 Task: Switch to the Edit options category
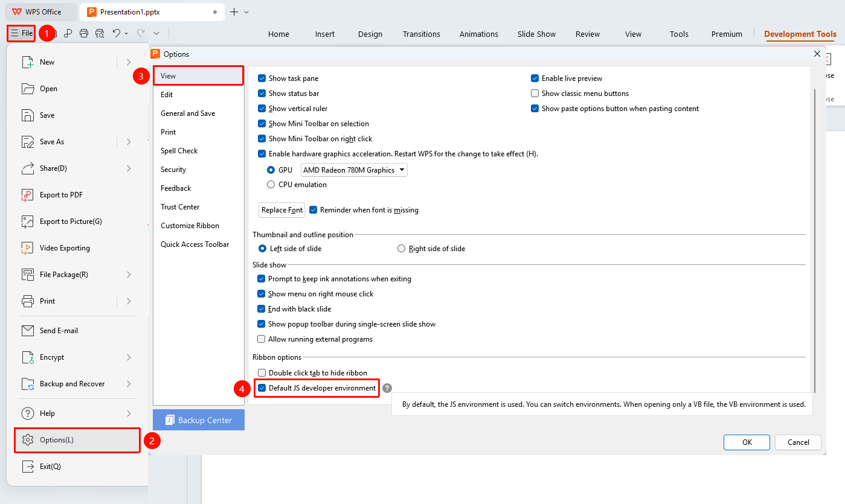point(198,95)
